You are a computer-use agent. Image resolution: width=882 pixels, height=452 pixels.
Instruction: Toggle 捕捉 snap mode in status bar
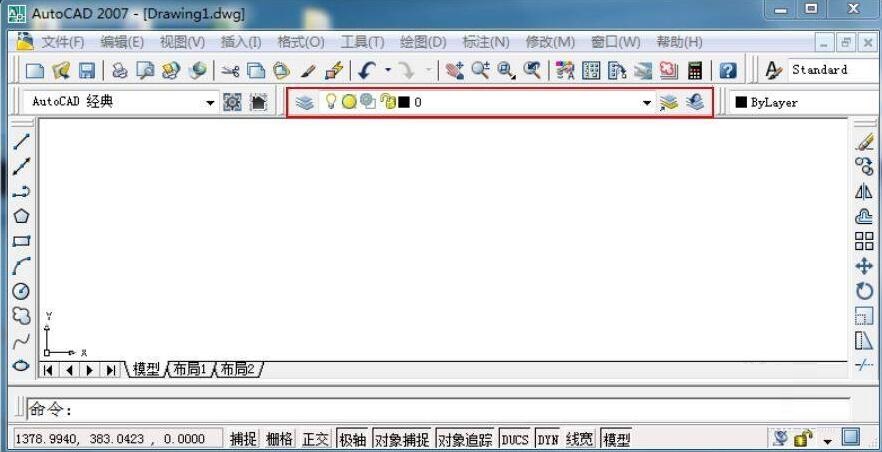click(x=244, y=439)
